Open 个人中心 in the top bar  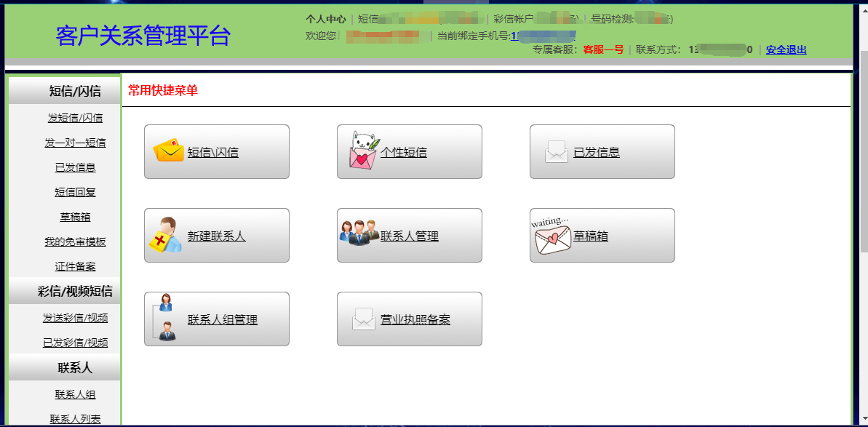(325, 20)
